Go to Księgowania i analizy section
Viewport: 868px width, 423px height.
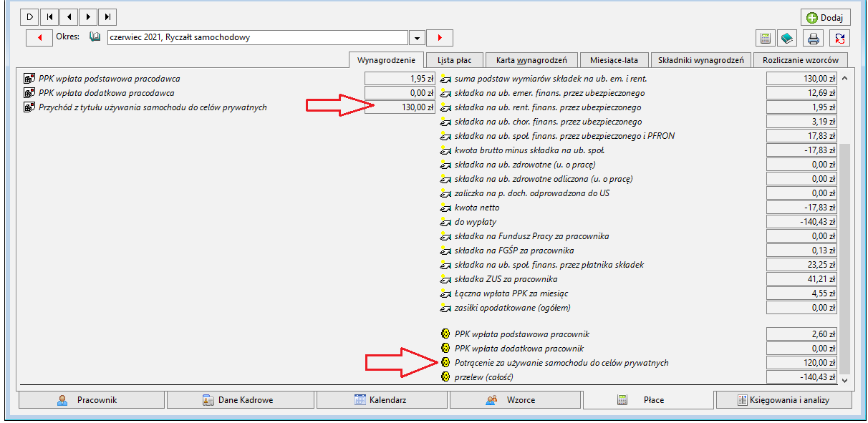(x=783, y=400)
